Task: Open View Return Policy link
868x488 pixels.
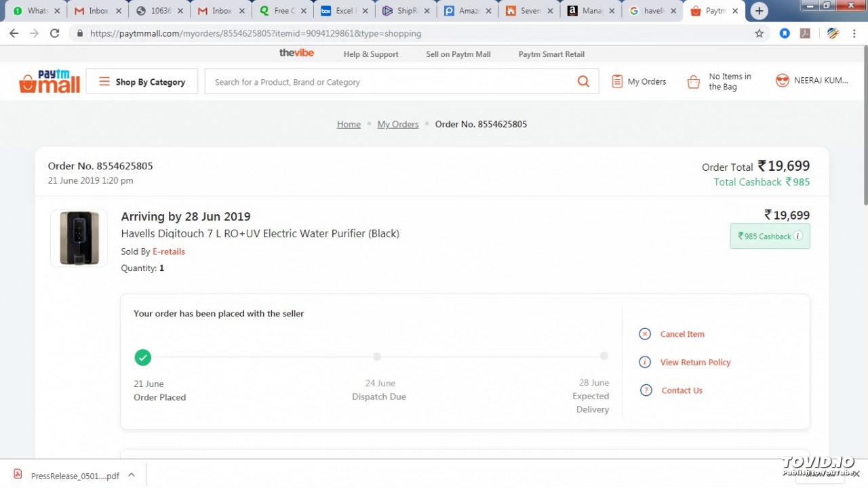Action: pyautogui.click(x=696, y=363)
